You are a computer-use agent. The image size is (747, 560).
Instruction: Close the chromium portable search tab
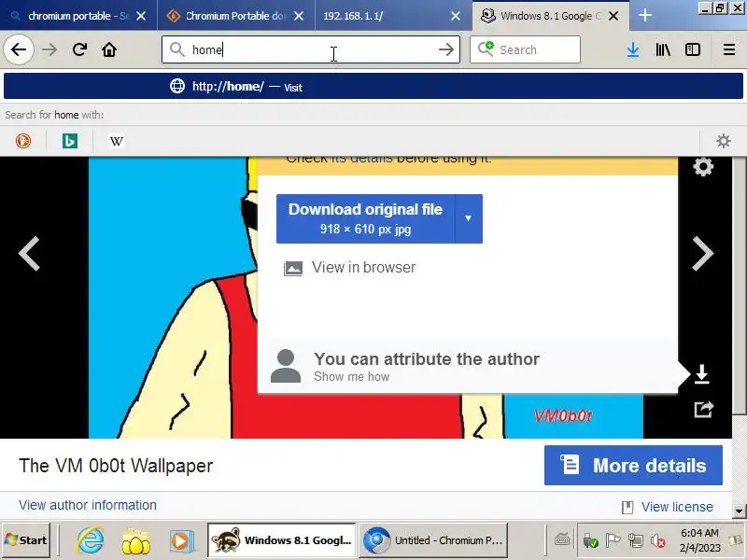click(141, 16)
